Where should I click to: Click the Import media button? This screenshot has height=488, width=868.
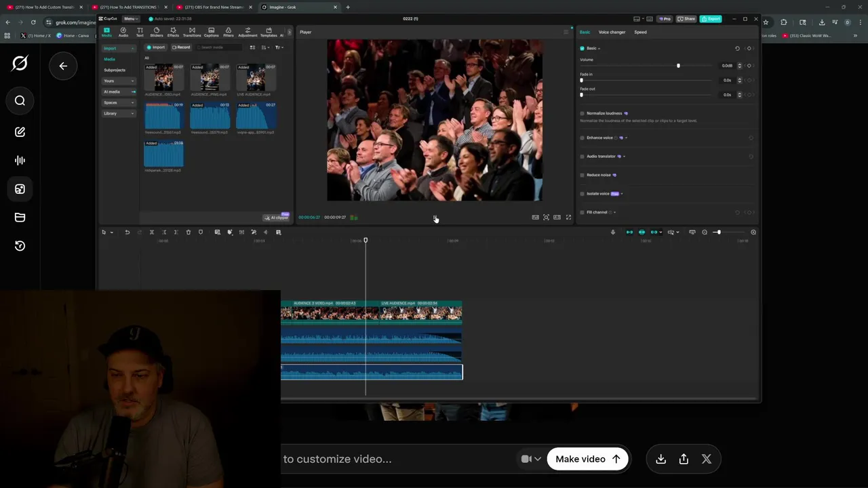click(156, 47)
